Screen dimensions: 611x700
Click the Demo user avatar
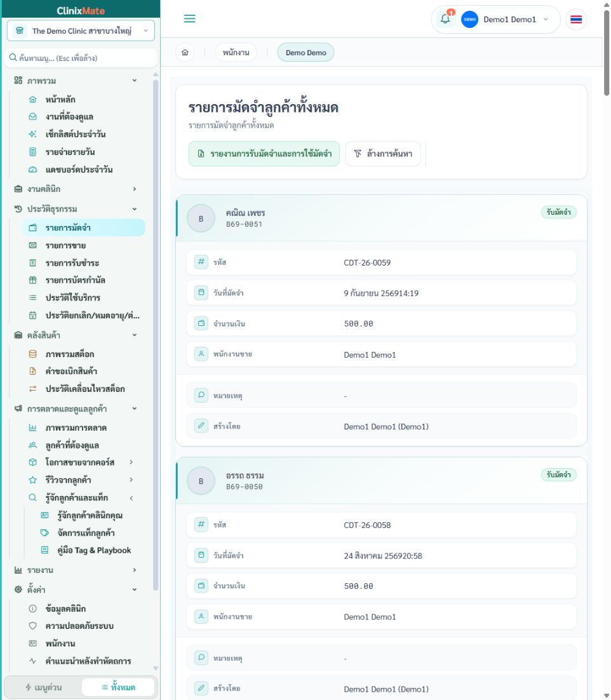click(469, 20)
